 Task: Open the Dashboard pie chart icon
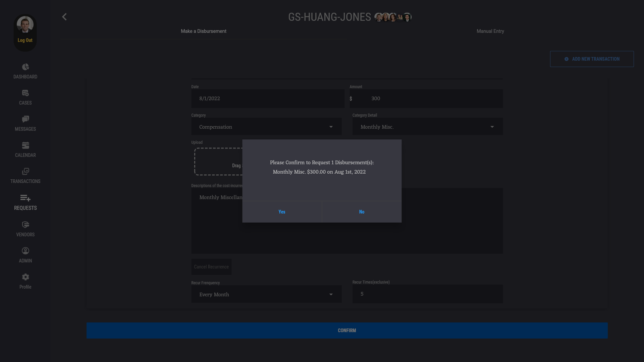[25, 67]
